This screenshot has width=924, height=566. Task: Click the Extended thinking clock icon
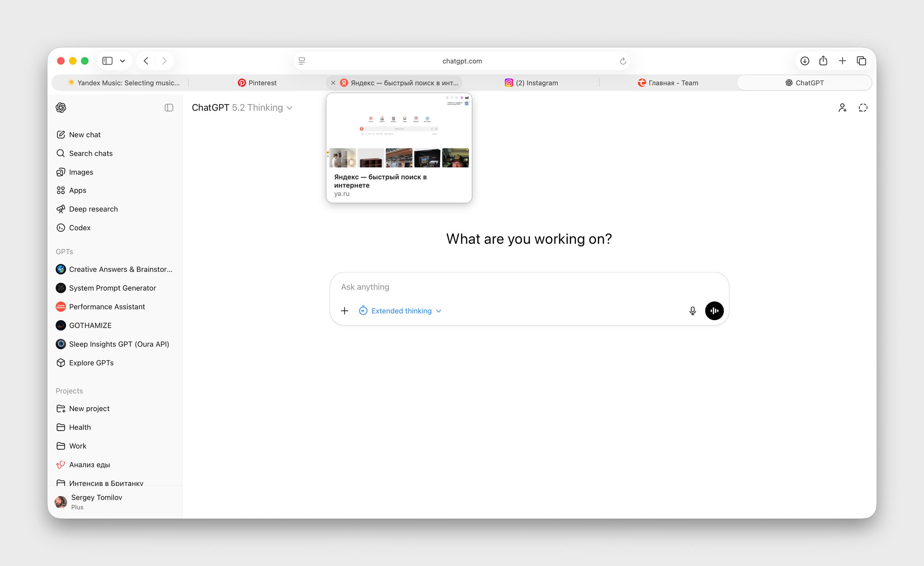pyautogui.click(x=363, y=310)
